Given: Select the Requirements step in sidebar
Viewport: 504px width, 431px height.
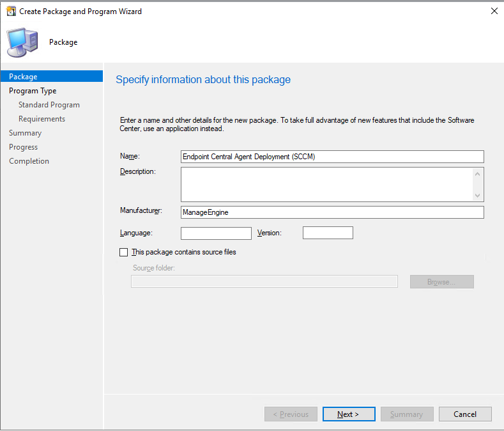Looking at the screenshot, I should [x=42, y=119].
